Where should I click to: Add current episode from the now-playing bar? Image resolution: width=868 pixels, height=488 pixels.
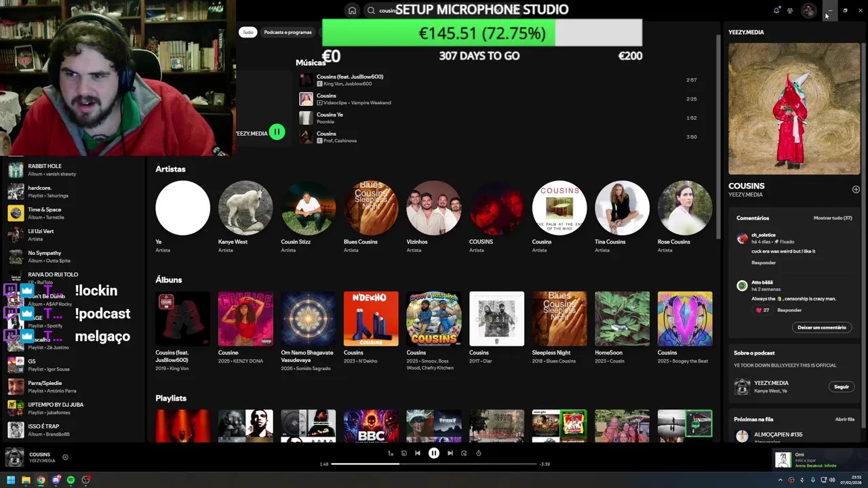coord(65,457)
